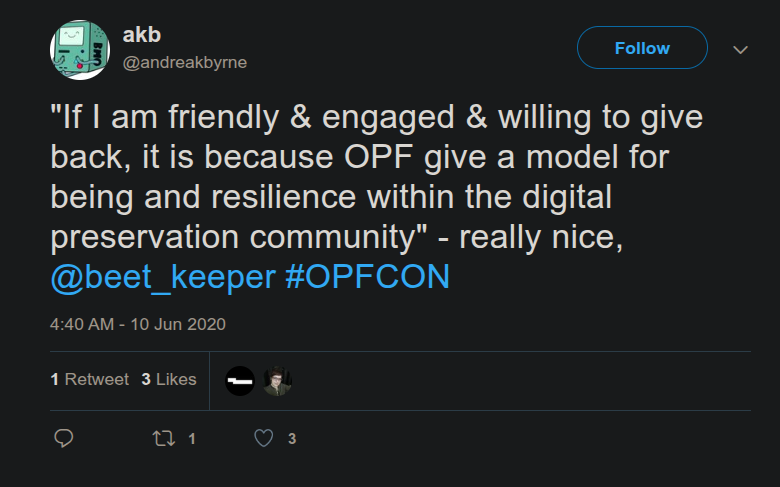This screenshot has width=780, height=487.
Task: Open the @beet_keeper mention
Action: coord(162,277)
